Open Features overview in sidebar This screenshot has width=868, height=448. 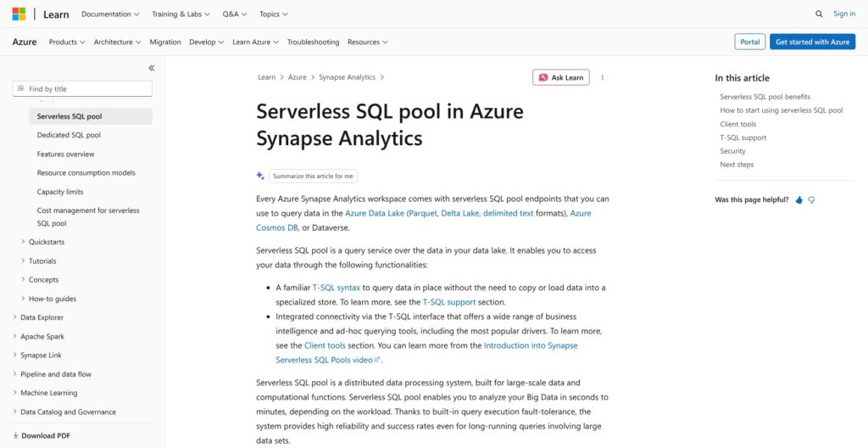coord(65,154)
